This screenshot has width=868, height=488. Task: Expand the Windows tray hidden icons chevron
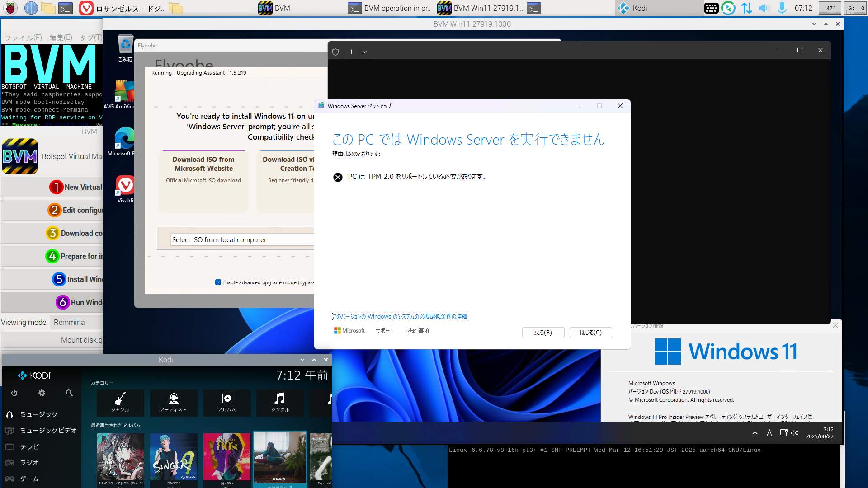[755, 433]
